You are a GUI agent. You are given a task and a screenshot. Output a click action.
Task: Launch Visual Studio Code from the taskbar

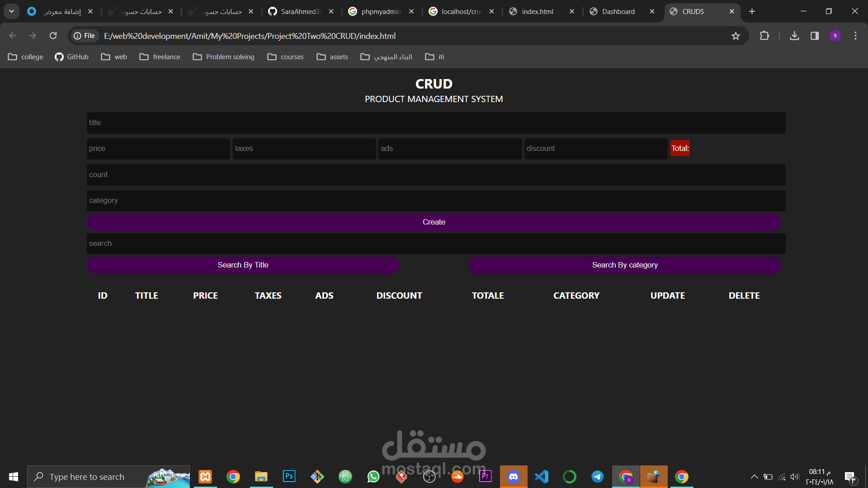point(542,476)
